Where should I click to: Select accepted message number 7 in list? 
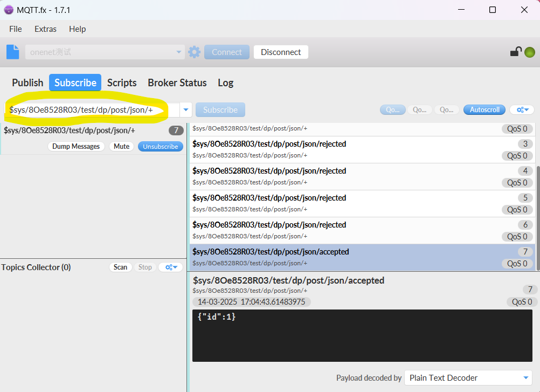coord(362,257)
